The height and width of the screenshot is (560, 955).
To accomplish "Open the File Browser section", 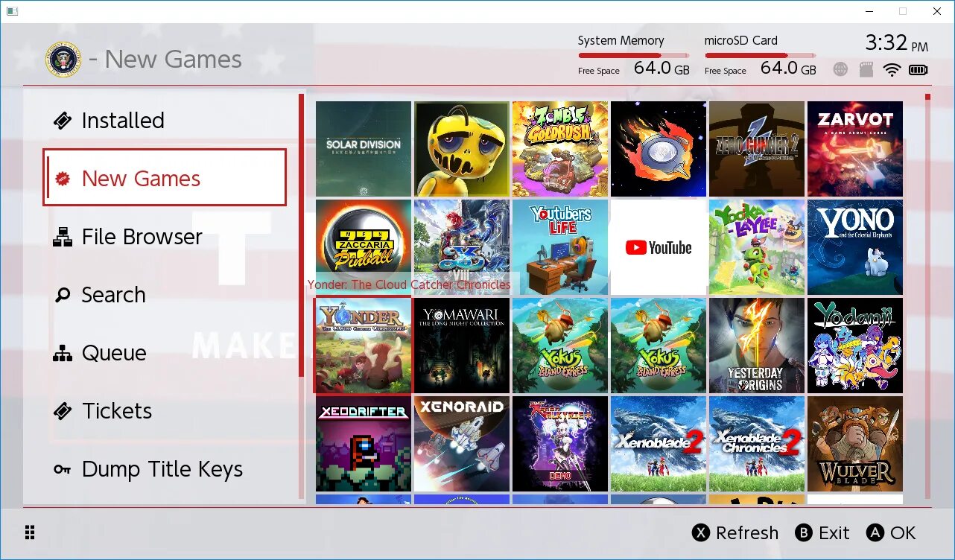I will point(140,237).
